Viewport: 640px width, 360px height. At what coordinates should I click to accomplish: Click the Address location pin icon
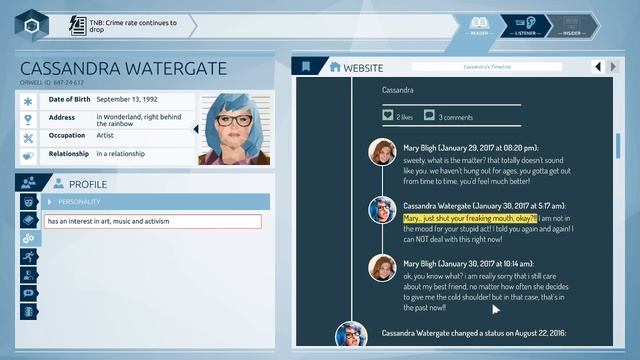[x=28, y=119]
